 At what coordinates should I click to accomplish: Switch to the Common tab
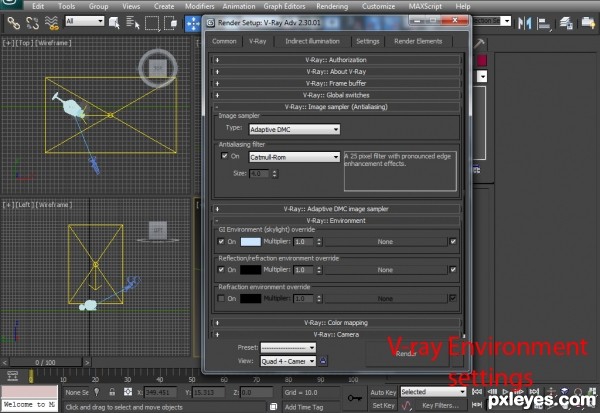click(x=224, y=41)
